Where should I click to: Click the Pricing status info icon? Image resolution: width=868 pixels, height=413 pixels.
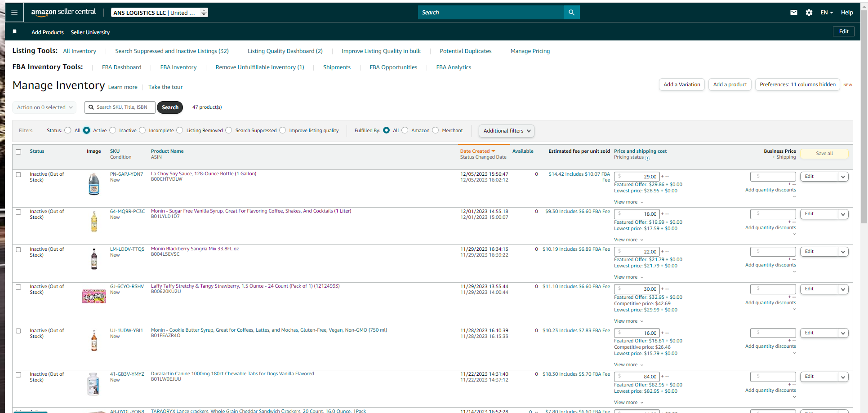click(648, 158)
